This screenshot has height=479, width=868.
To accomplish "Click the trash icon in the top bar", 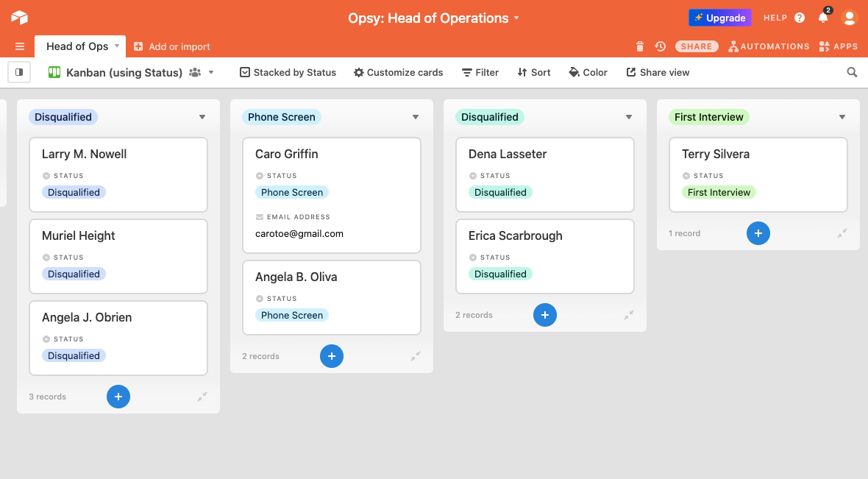I will click(x=640, y=46).
